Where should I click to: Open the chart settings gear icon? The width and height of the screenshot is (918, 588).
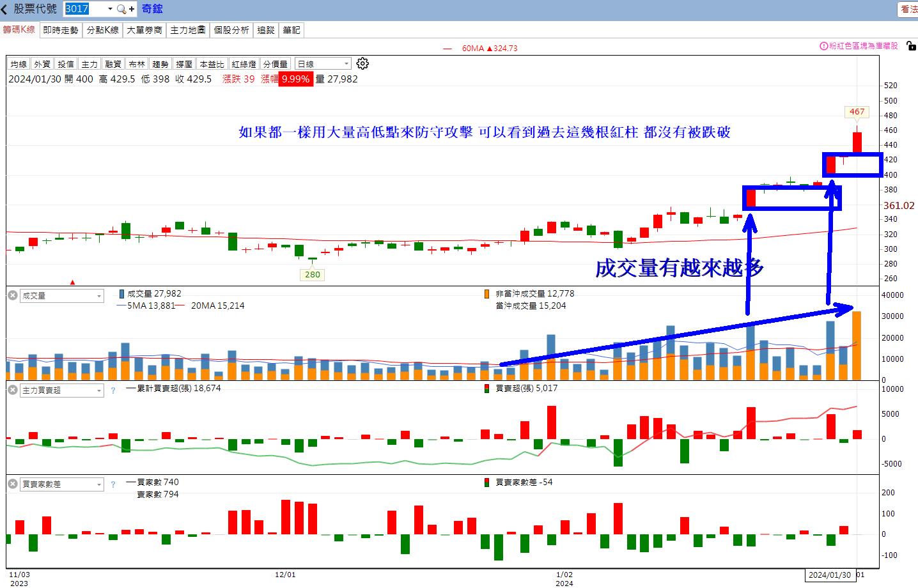362,63
